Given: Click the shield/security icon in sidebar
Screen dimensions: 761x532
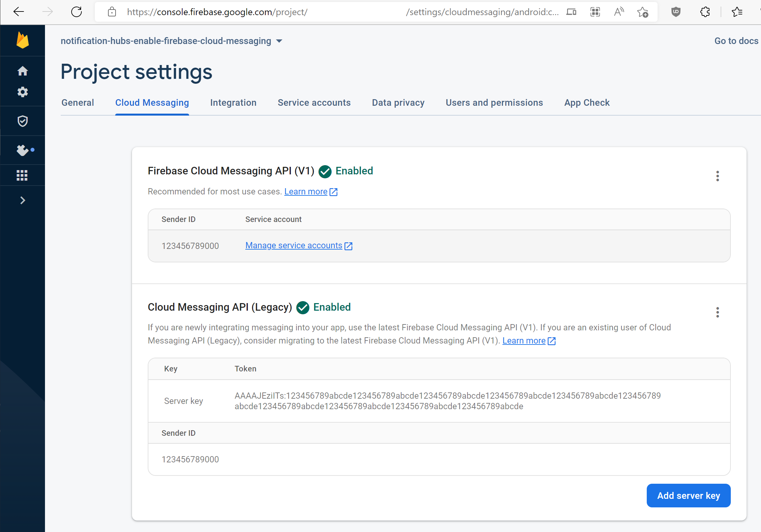Looking at the screenshot, I should 23,121.
